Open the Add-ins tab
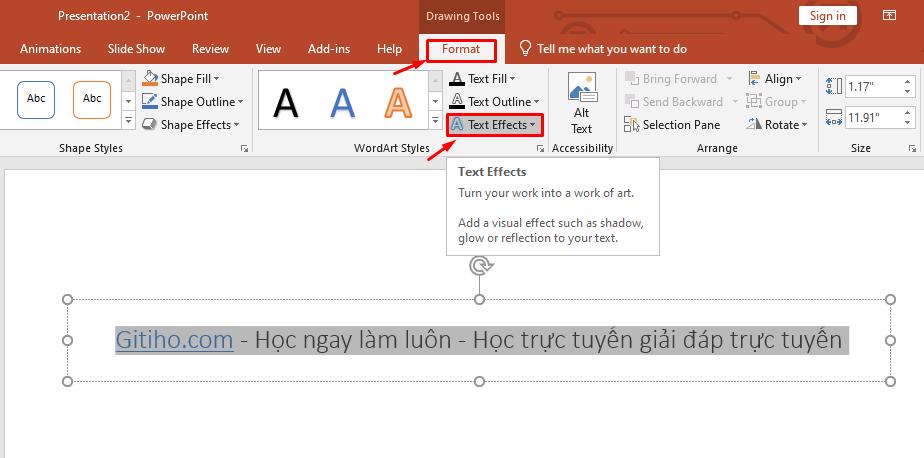924x458 pixels. [329, 50]
